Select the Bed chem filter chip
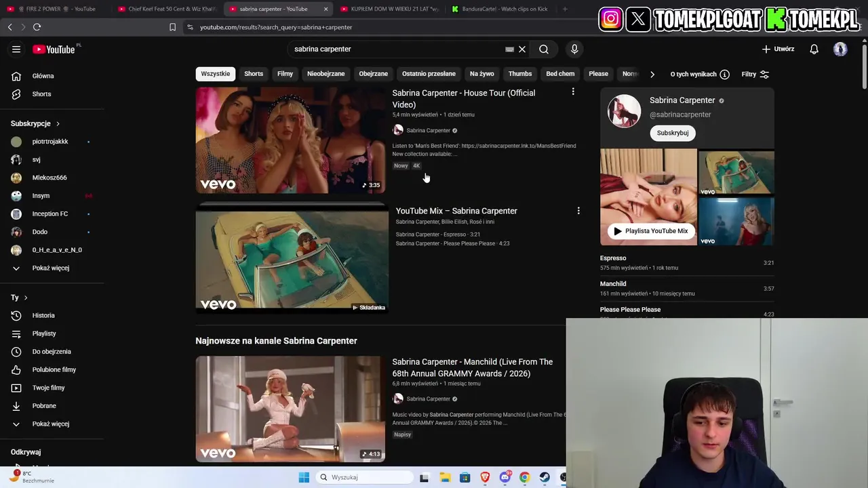The image size is (868, 488). coord(560,74)
